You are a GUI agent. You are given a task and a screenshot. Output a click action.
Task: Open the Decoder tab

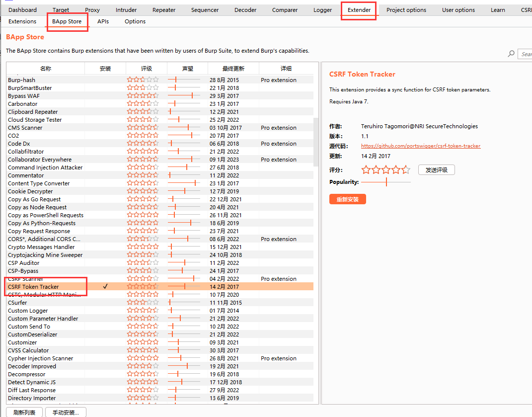coord(245,10)
